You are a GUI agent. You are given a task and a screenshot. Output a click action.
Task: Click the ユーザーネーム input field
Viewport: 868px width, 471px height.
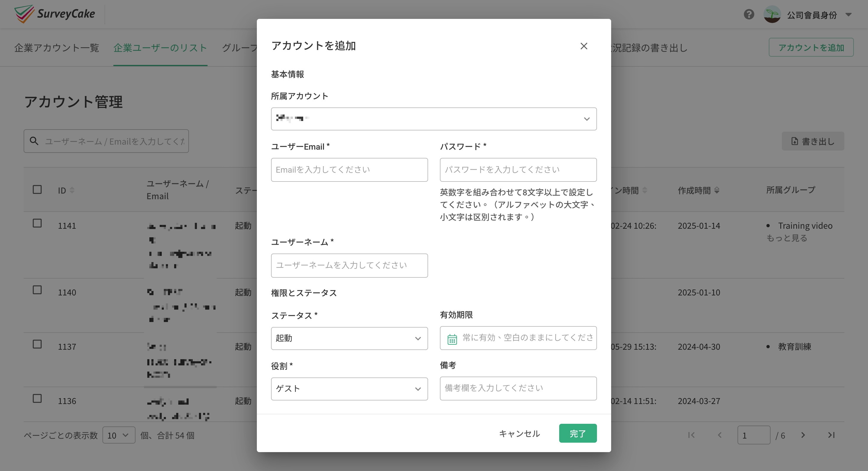coord(350,266)
